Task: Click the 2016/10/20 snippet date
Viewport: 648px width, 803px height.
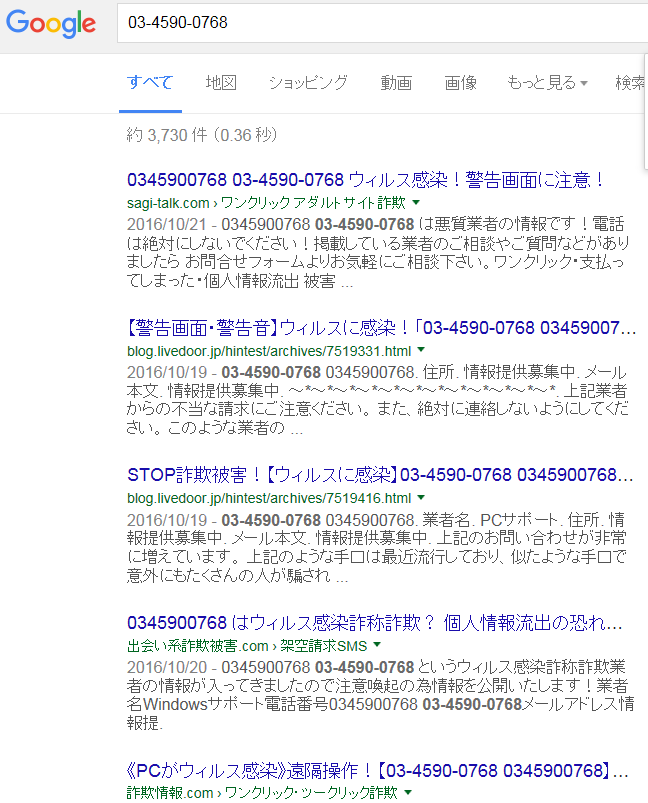Action: point(166,667)
